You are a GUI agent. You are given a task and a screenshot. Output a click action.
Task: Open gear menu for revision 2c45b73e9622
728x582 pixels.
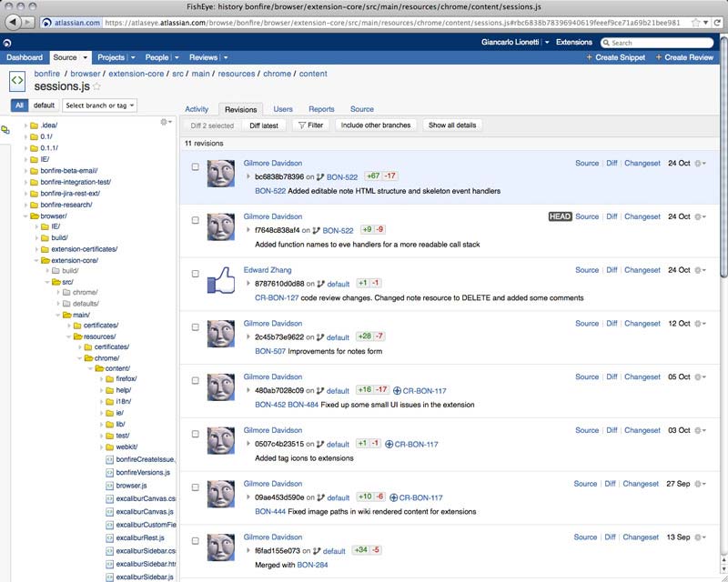(700, 324)
